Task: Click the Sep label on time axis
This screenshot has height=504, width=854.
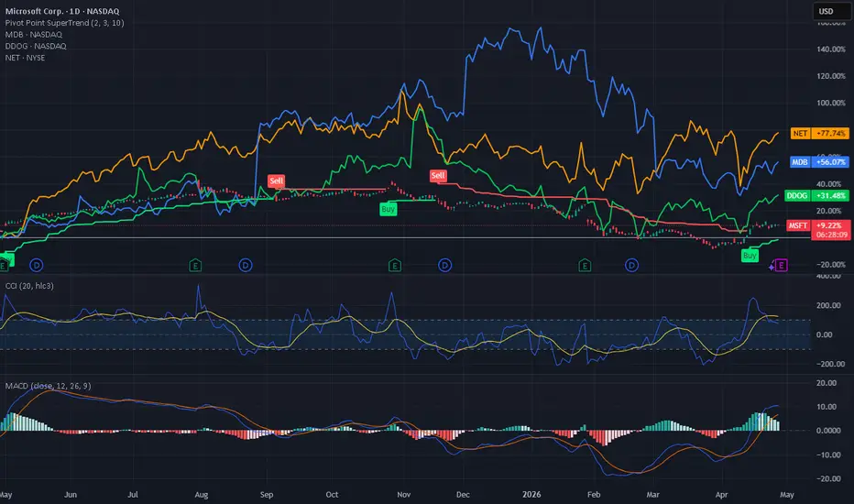Action: 267,495
